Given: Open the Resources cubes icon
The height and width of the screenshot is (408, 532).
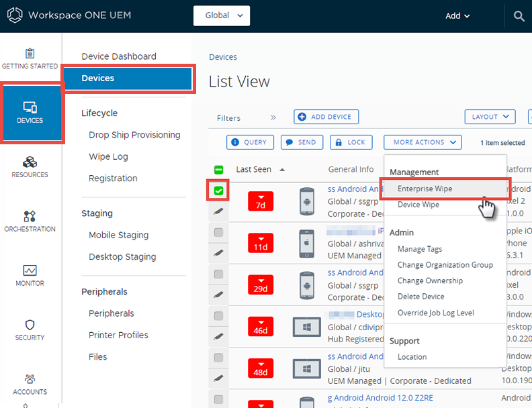Looking at the screenshot, I should coord(30,162).
